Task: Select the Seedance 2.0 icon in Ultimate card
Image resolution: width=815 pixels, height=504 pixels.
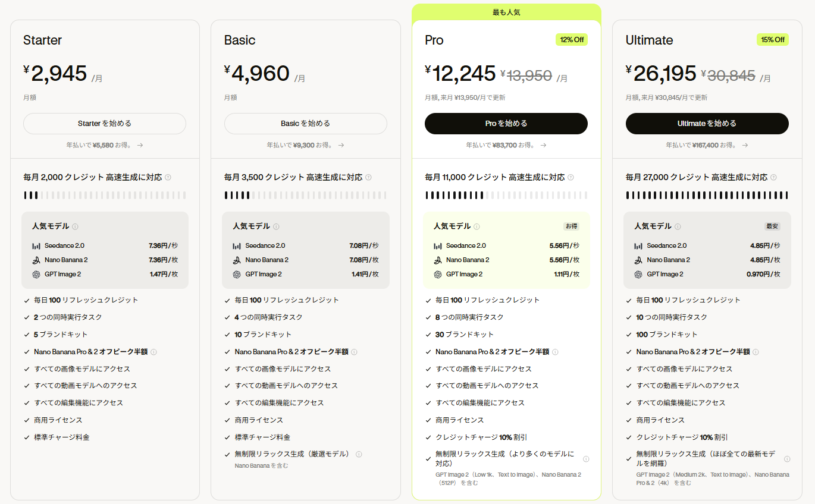Action: coord(639,245)
